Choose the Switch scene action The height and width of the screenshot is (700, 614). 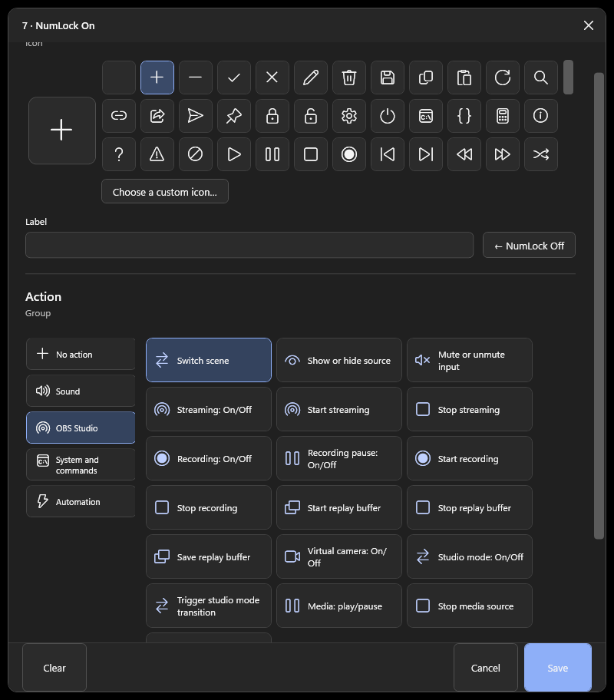(x=209, y=360)
